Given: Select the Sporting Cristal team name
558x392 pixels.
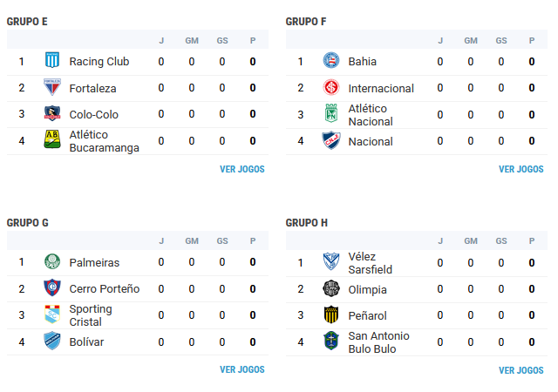Looking at the screenshot, I should (91, 315).
